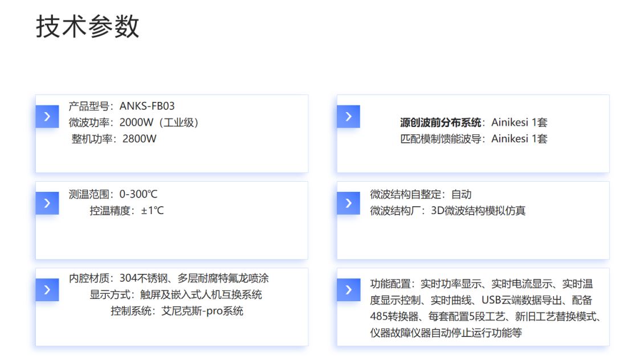
Task: Click the line 控制系统：艾尼克斯-pro系统
Action: (x=177, y=311)
